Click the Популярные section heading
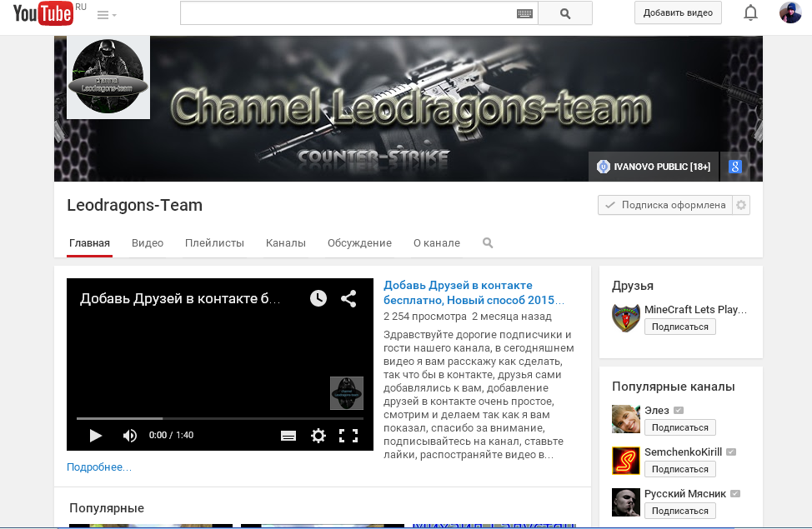This screenshot has height=529, width=812. pos(107,508)
